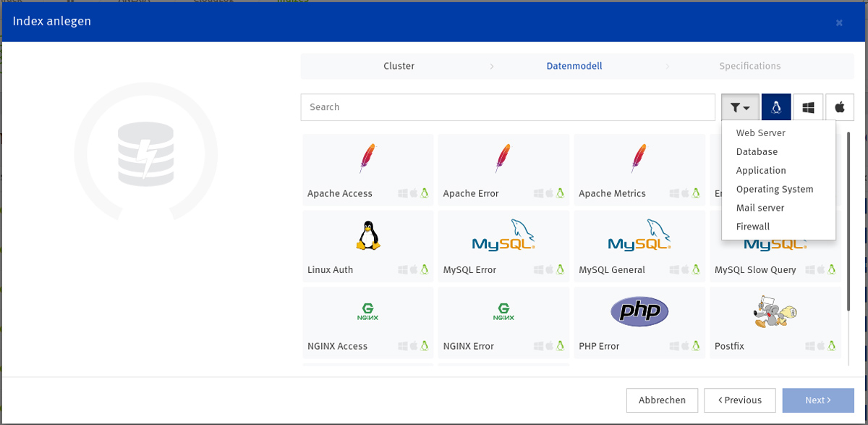Close the Index anlegen dialog

[839, 22]
